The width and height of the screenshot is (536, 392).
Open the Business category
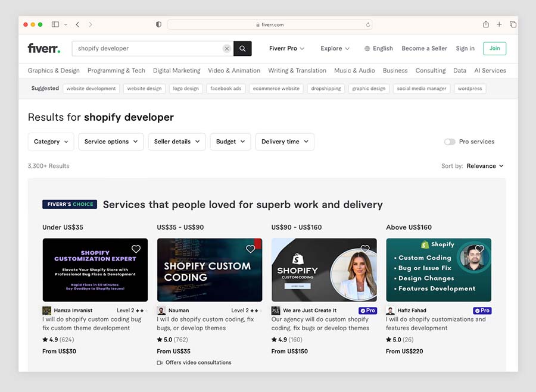click(x=395, y=71)
